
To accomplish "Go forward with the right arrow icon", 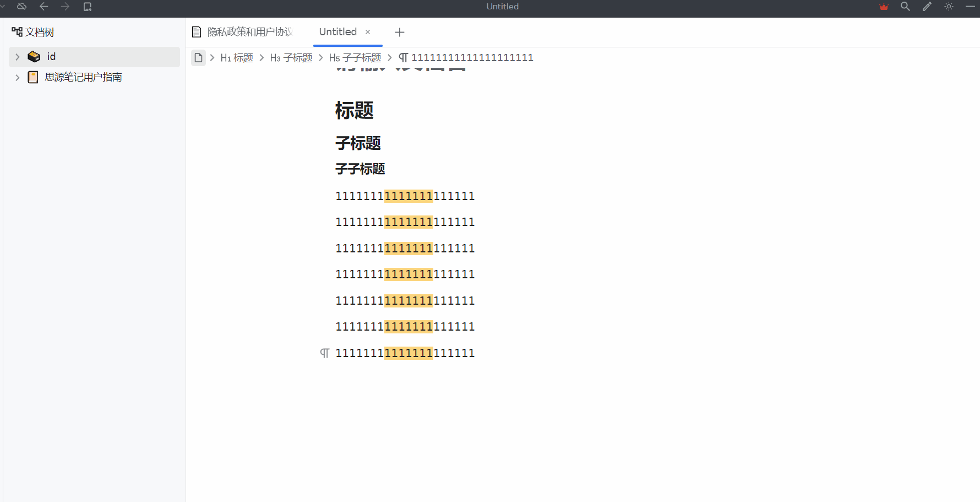I will (66, 7).
